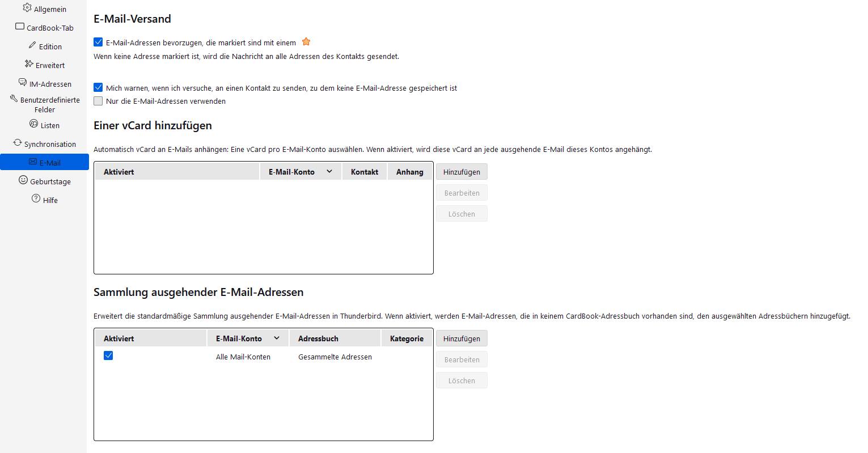
Task: Click the pencil icon for Edition
Action: (32, 45)
